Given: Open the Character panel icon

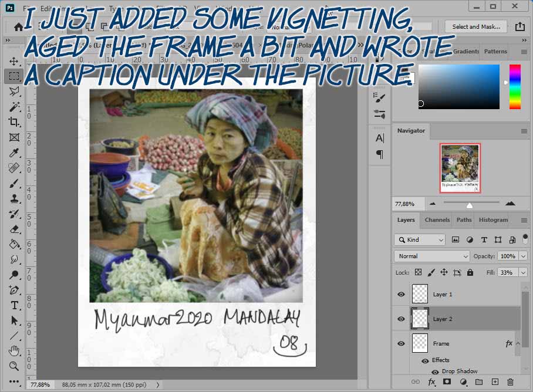Looking at the screenshot, I should tap(379, 138).
